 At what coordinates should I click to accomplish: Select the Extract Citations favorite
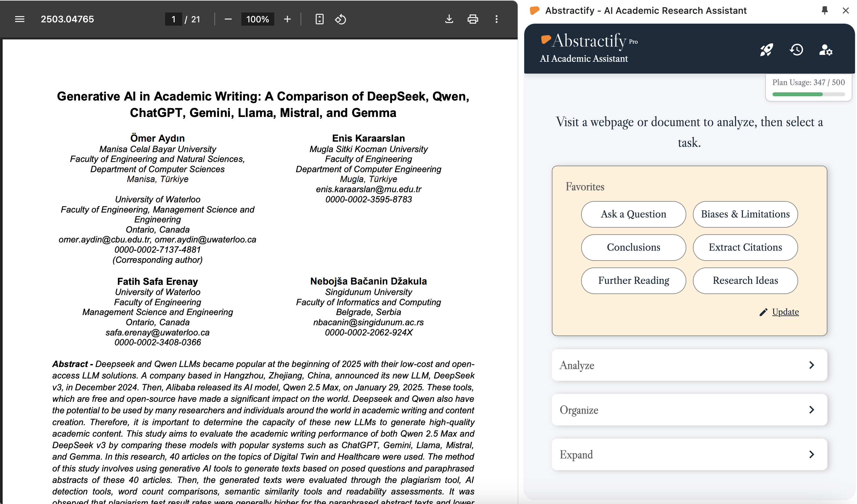click(x=745, y=247)
